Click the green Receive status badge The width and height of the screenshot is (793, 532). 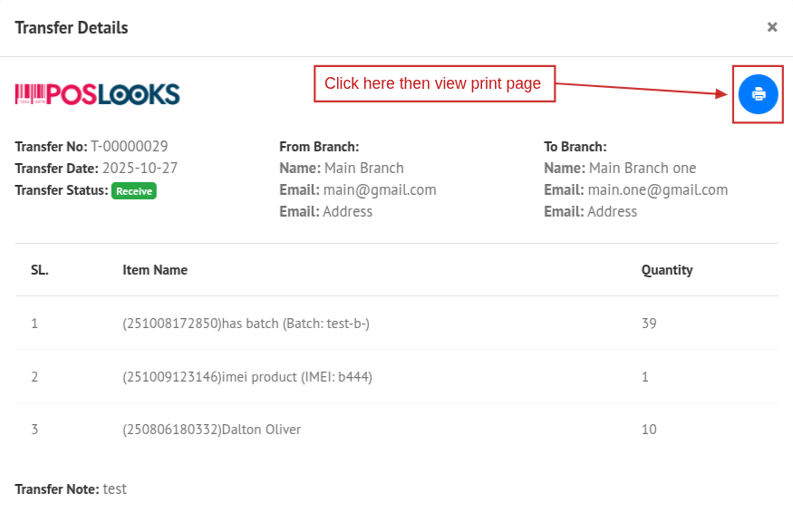pos(134,191)
